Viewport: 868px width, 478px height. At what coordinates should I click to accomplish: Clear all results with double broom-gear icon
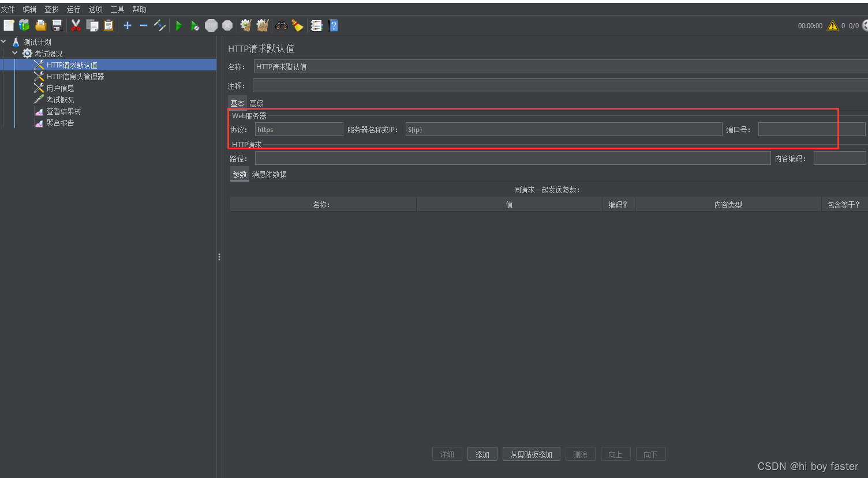click(263, 25)
